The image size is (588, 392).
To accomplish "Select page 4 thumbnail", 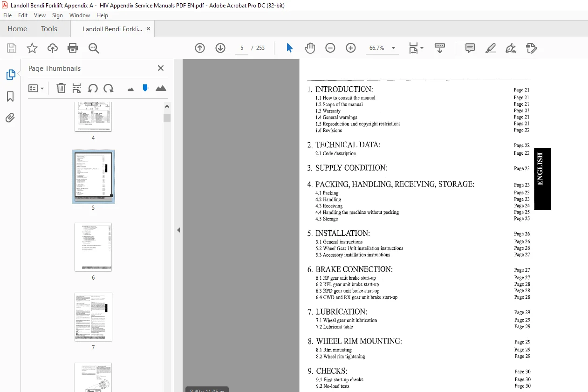I will pos(93,116).
